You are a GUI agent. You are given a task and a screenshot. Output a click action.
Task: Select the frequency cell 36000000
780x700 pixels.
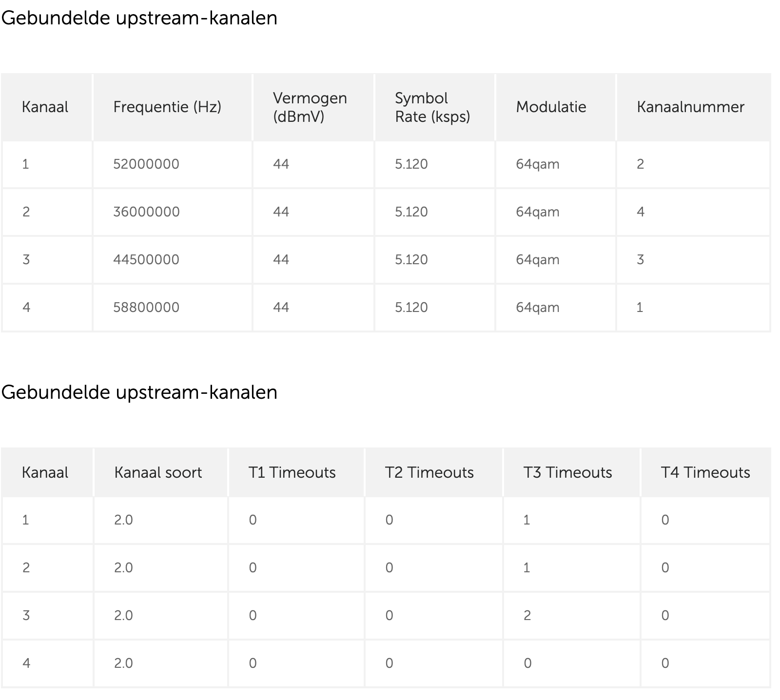(x=146, y=212)
